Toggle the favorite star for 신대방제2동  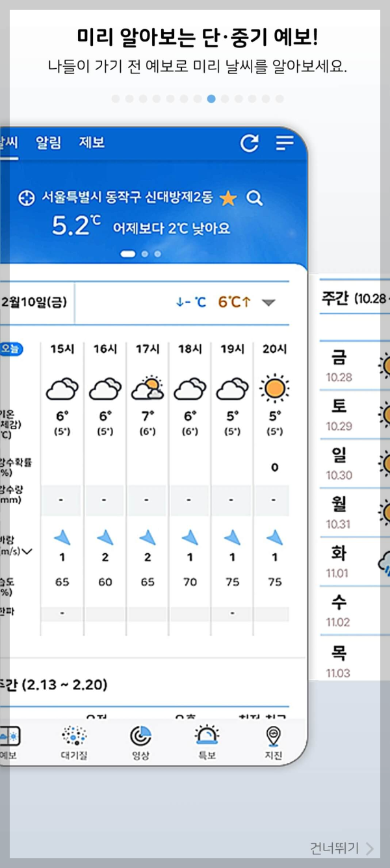228,197
